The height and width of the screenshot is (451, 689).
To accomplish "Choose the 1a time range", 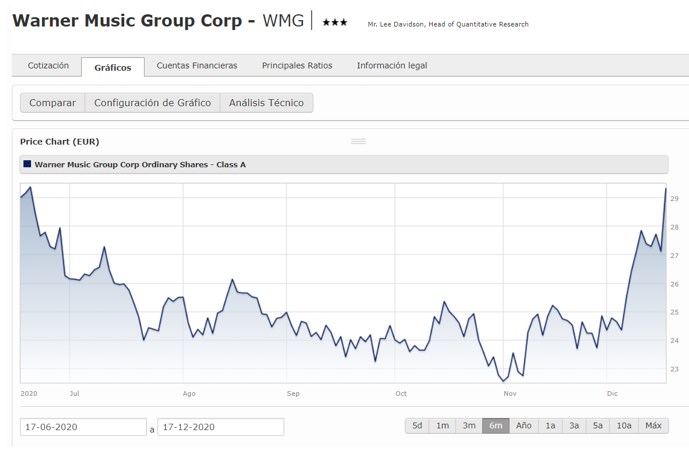I will 550,426.
